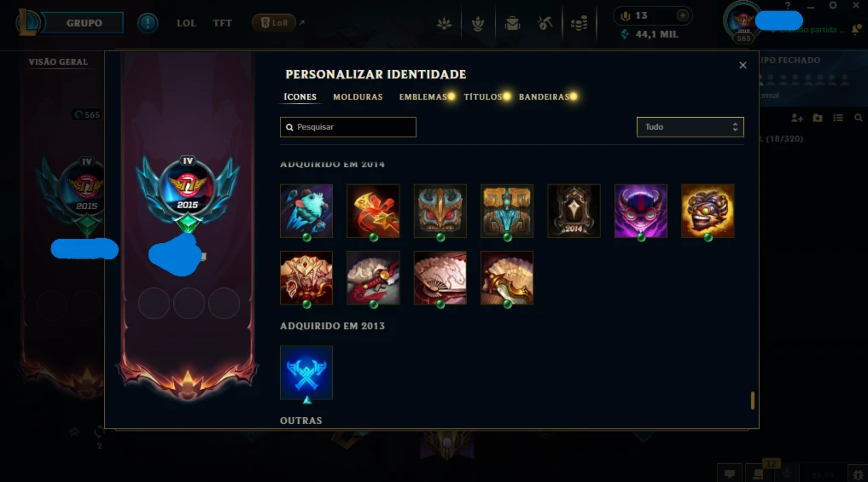Click the GRUPO button
The height and width of the screenshot is (482, 868).
pos(84,23)
